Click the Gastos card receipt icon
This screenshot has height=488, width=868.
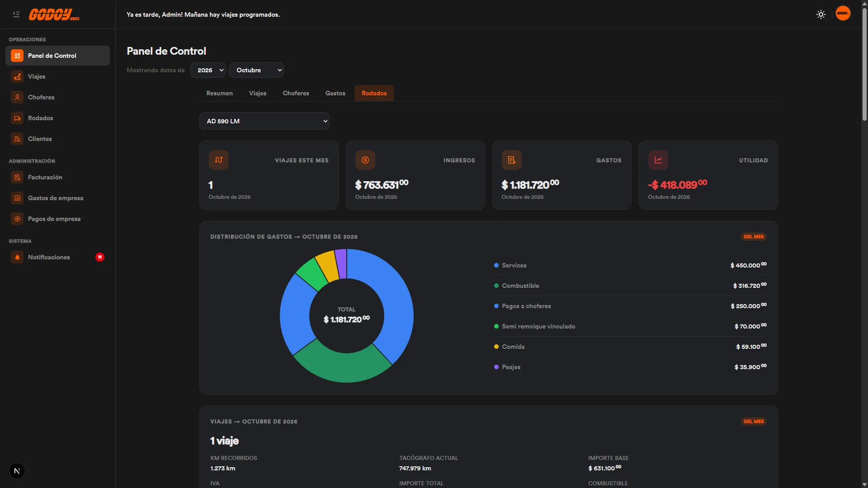point(512,160)
